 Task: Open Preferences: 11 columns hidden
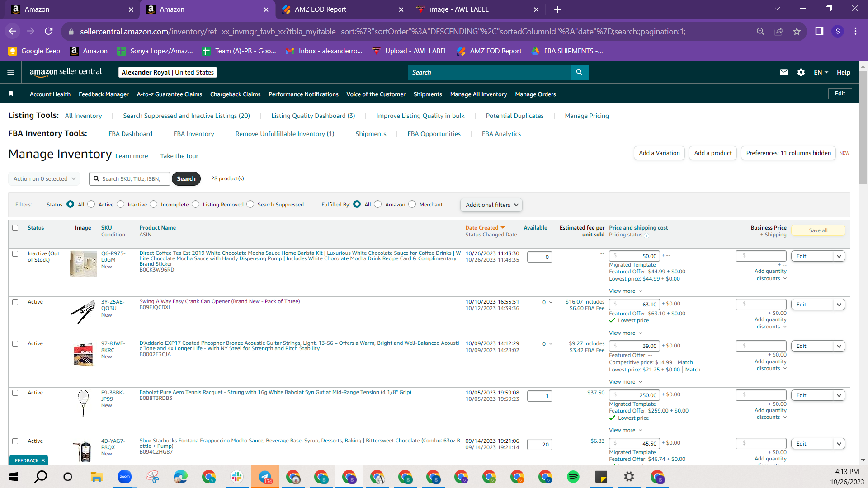788,153
